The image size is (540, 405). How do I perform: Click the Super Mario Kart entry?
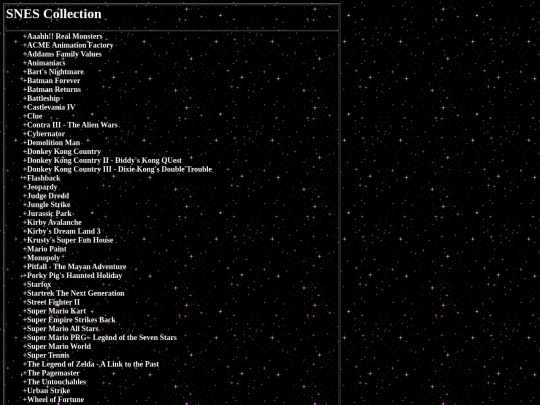click(x=56, y=311)
